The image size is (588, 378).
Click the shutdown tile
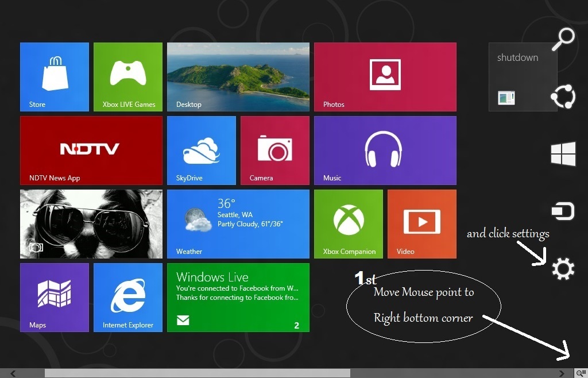click(522, 76)
